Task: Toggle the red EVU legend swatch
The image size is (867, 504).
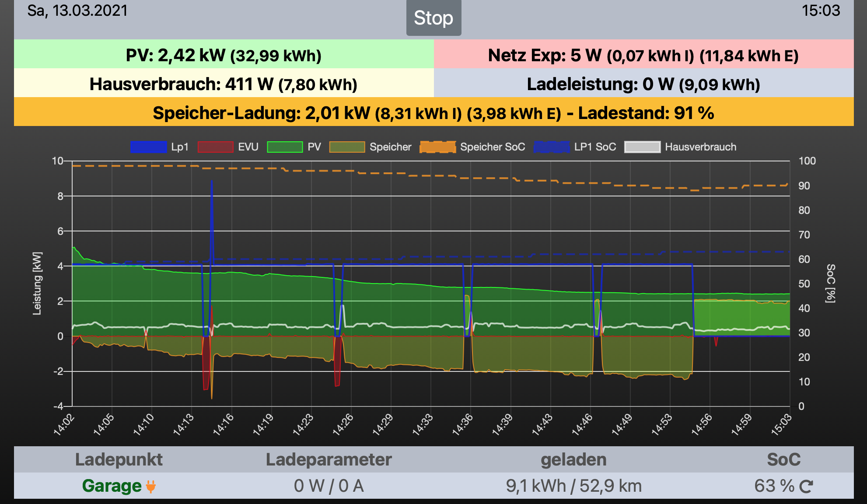Action: [215, 147]
